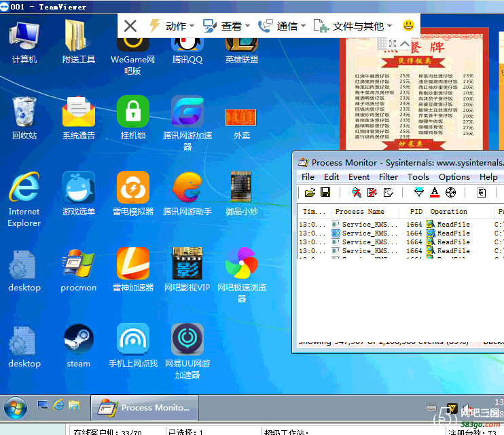Open the 附送工具 folder icon
This screenshot has width=504, height=435.
tap(78, 42)
